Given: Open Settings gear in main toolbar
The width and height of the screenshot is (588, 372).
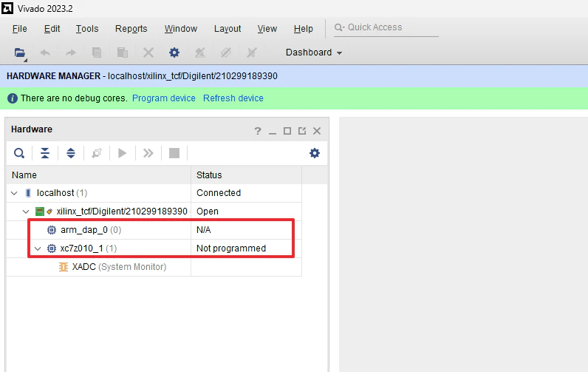Looking at the screenshot, I should point(174,53).
